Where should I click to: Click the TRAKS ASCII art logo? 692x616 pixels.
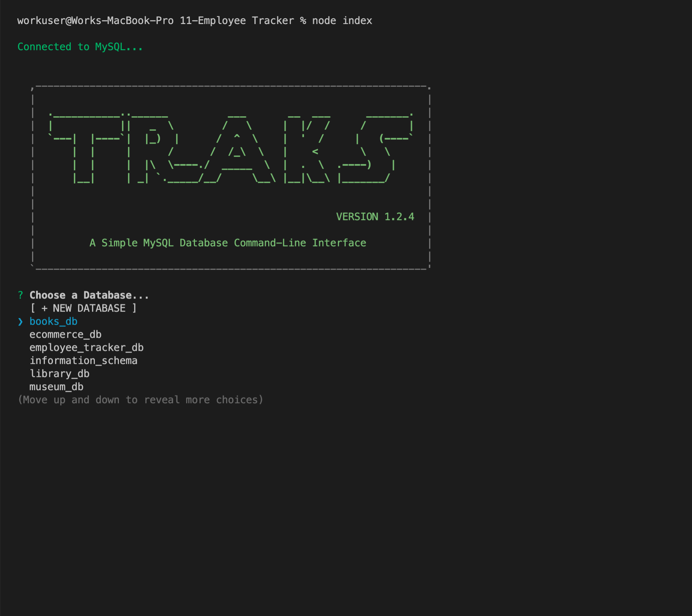[x=231, y=149]
